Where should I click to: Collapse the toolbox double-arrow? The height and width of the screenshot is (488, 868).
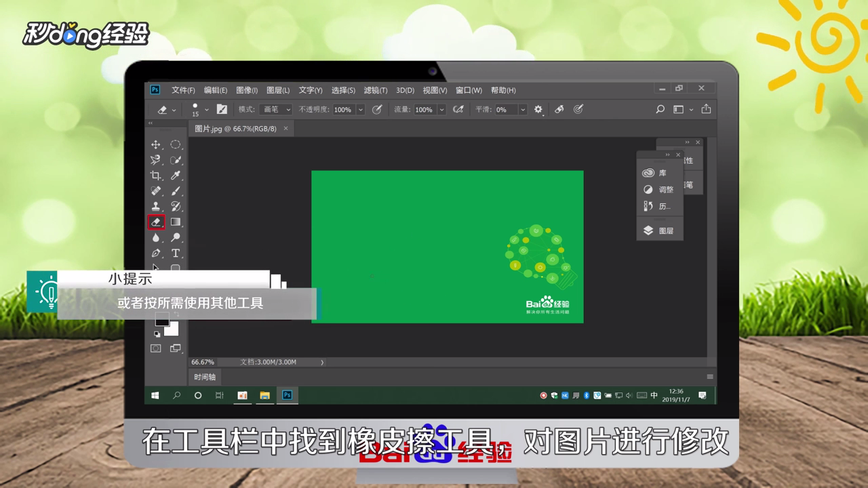click(151, 123)
